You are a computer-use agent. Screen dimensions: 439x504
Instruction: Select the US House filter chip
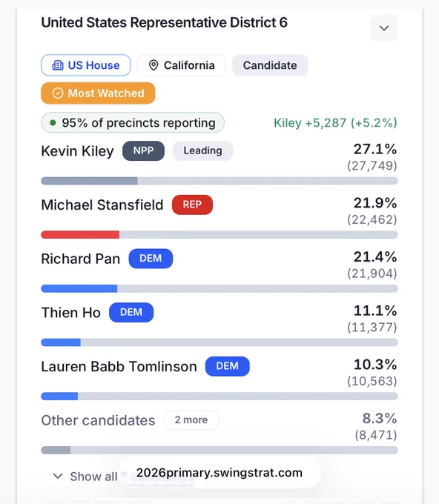[x=86, y=65]
